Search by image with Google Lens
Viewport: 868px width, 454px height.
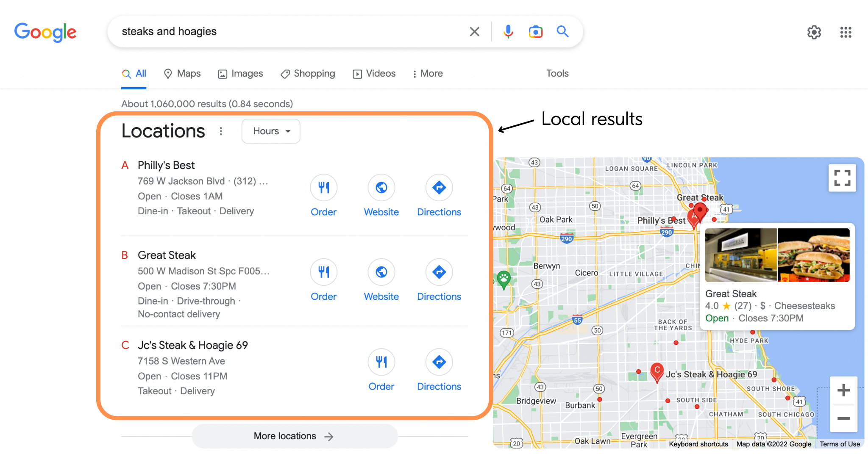[535, 31]
